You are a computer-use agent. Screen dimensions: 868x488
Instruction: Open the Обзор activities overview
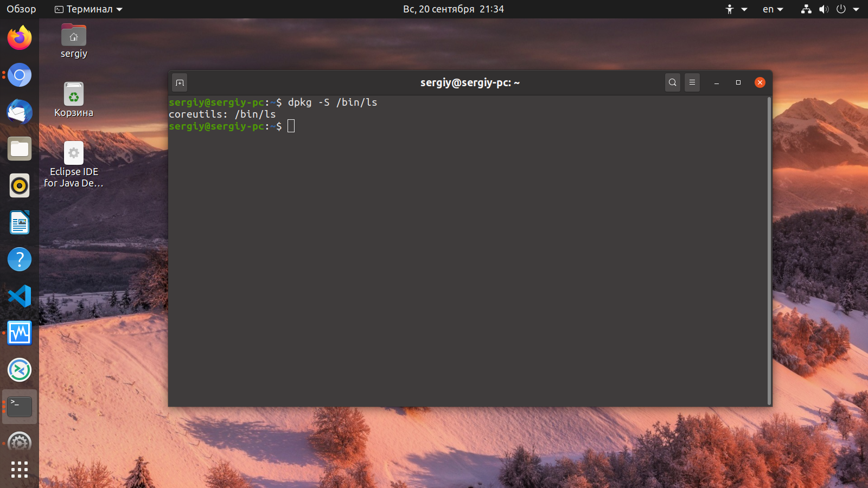21,9
